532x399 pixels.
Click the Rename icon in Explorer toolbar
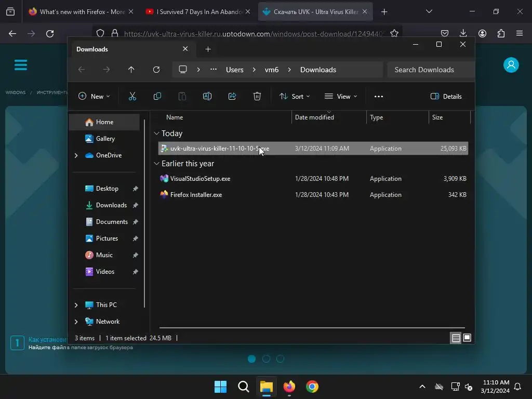(207, 96)
